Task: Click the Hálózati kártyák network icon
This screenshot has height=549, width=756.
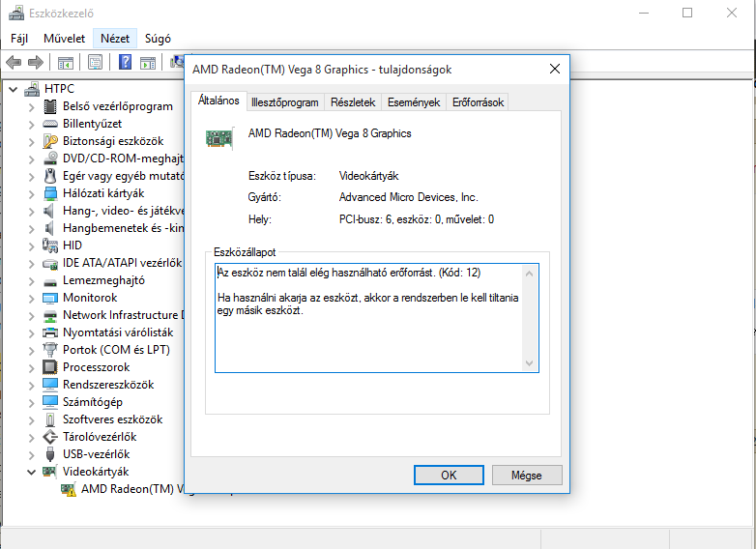Action: [x=50, y=193]
